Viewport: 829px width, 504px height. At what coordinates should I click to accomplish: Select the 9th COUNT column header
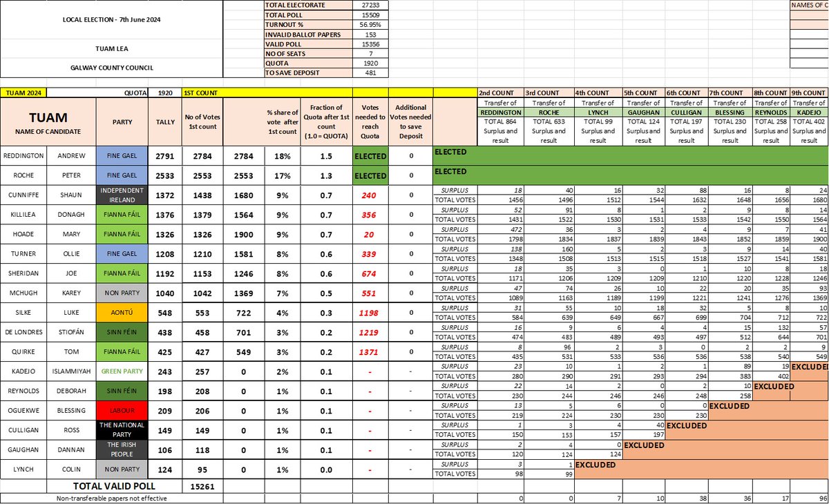(809, 93)
